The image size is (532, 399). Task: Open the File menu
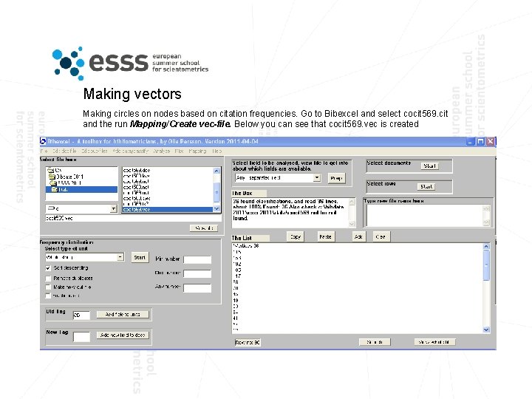44,151
